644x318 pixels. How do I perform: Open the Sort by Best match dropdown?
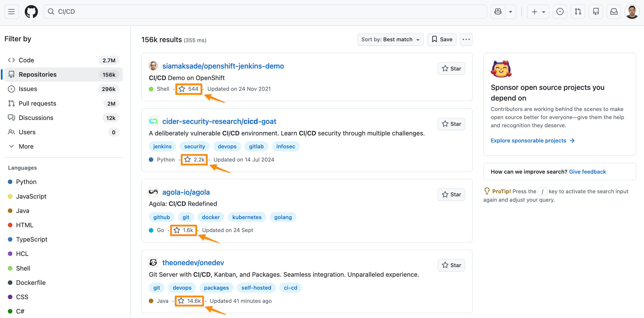tap(390, 39)
